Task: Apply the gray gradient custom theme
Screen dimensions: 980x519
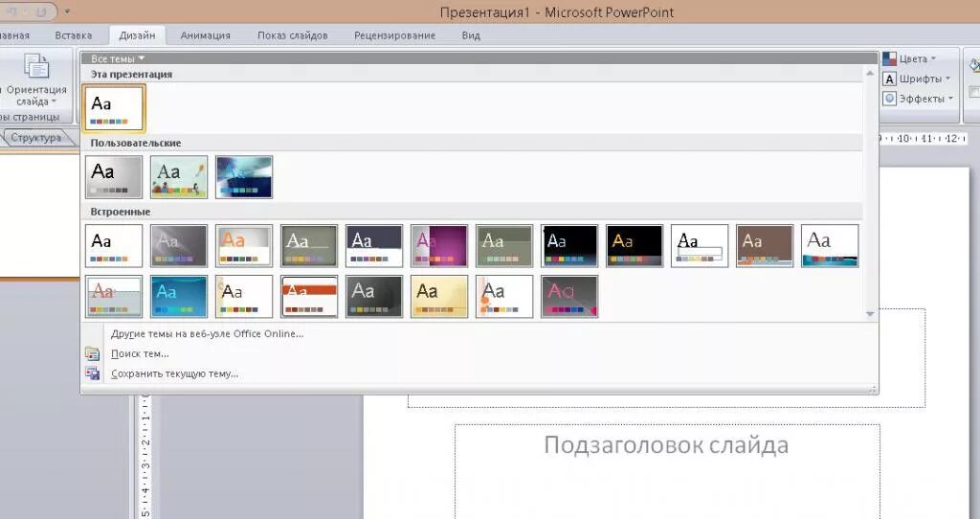Action: tap(114, 177)
